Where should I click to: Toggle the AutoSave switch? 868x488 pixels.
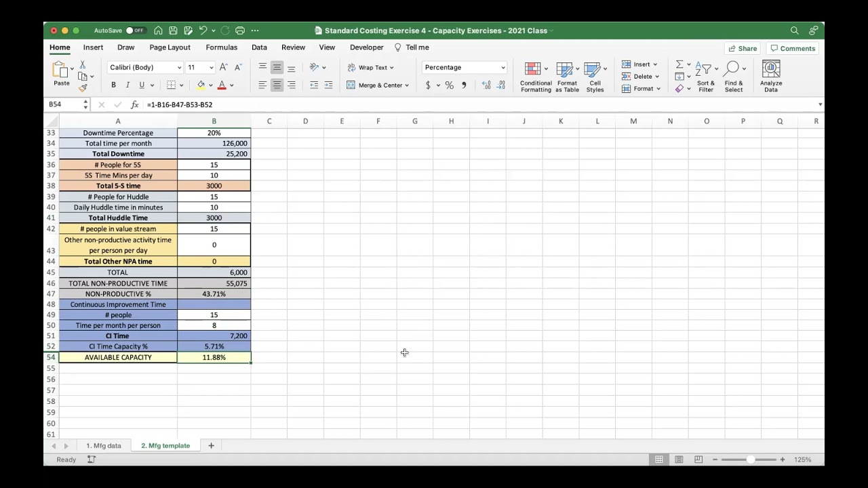click(x=136, y=30)
